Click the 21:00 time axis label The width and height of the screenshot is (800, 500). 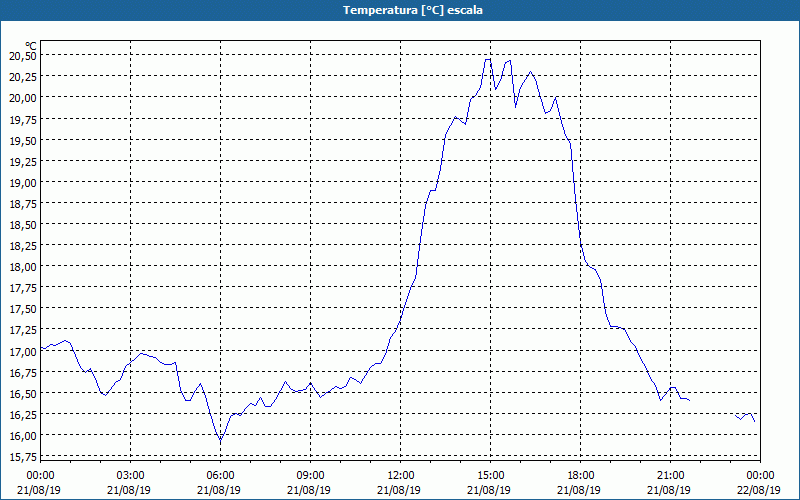tap(670, 476)
